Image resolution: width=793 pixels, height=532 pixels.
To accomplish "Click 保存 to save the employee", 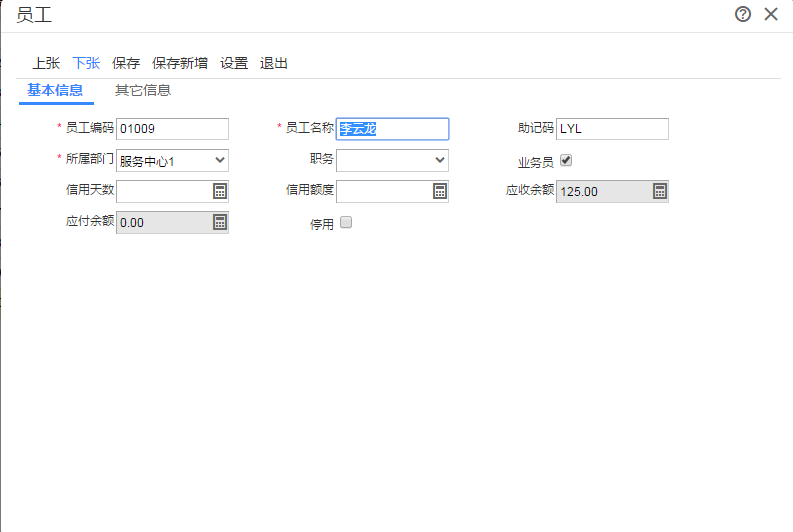I will pos(126,63).
